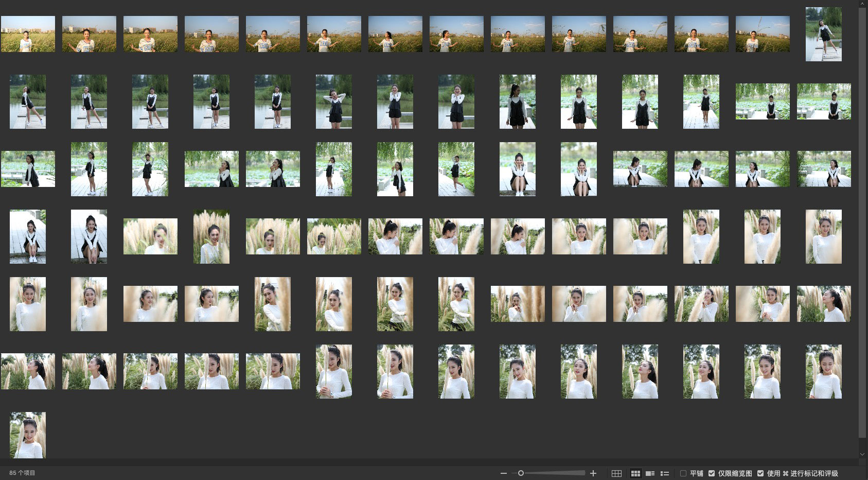The width and height of the screenshot is (868, 480).
Task: Click the 85 个项目 item count label
Action: 22,473
